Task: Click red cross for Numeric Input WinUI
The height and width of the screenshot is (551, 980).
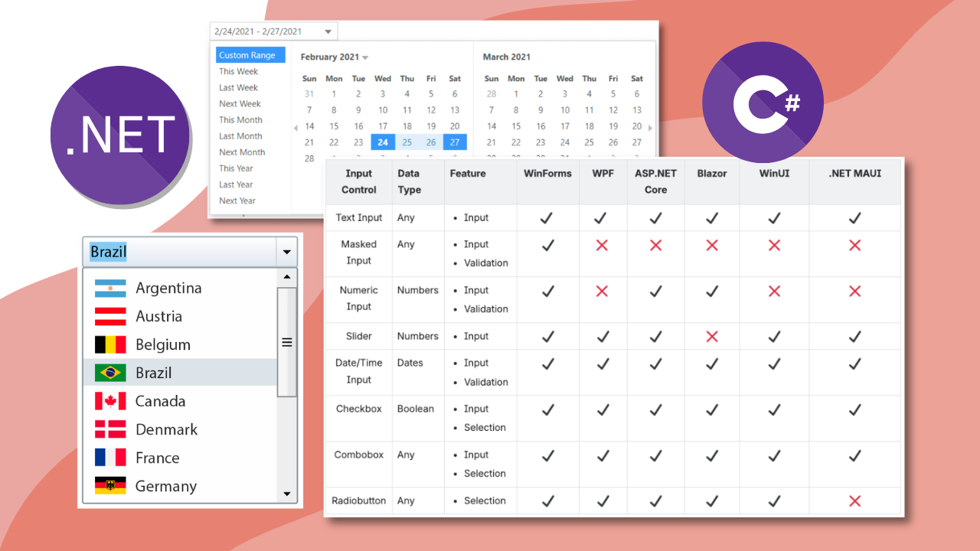Action: tap(774, 291)
